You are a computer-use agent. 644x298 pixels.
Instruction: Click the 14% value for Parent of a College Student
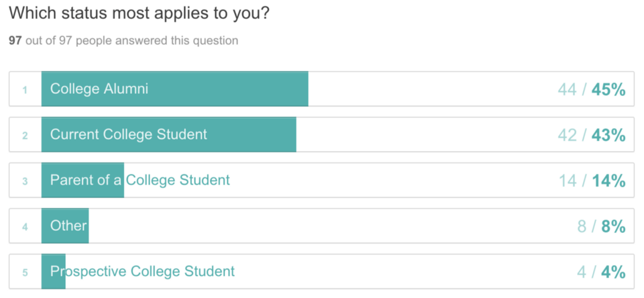click(x=608, y=181)
